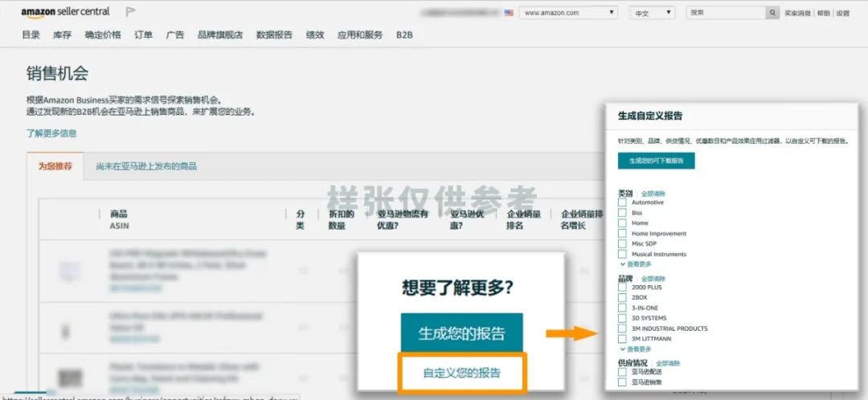The width and height of the screenshot is (868, 400).
Task: Check the Automotive category checkbox
Action: pos(622,202)
